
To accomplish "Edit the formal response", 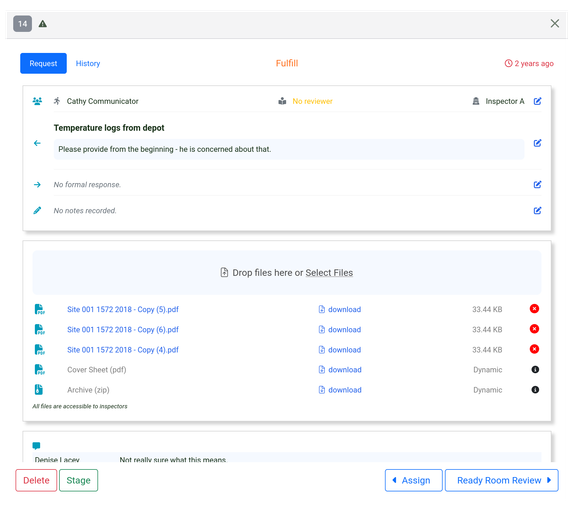I will [537, 185].
